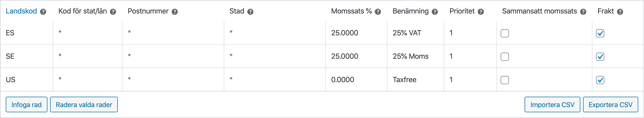Click the Infoga rad button
This screenshot has height=118, width=644.
27,104
